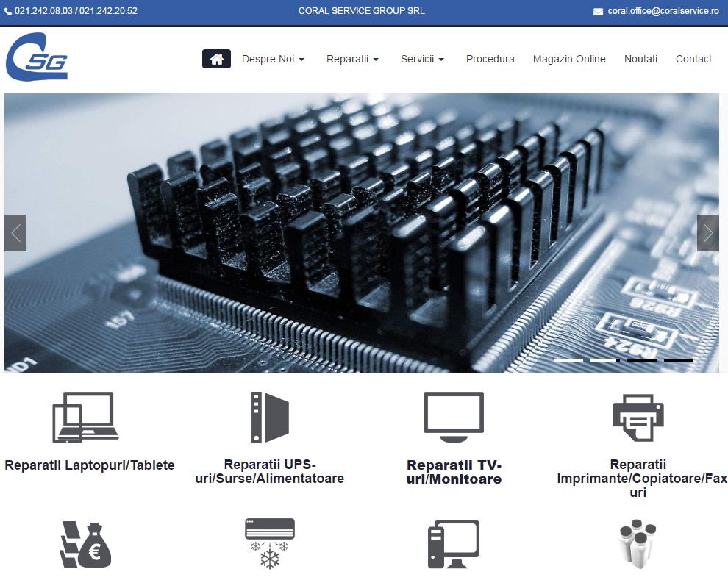Viewport: 728px width, 580px height.
Task: Click the CSG logo
Action: click(x=37, y=57)
